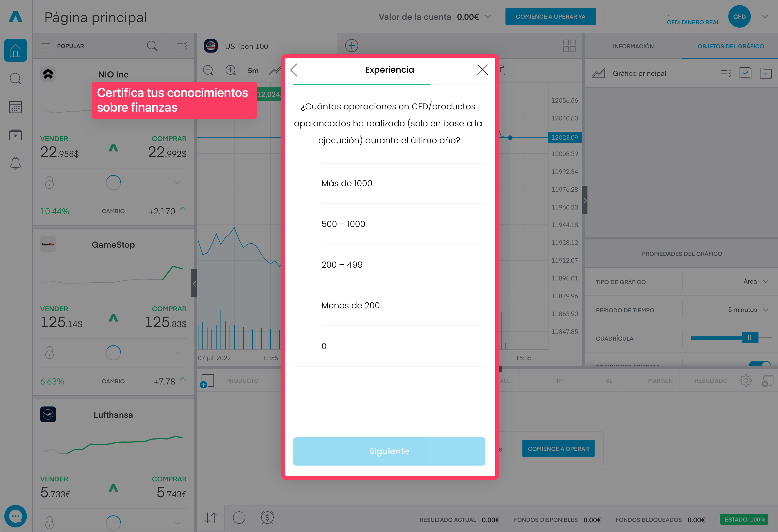Open the profile dropdown arrow next to CFD avatar
This screenshot has height=532, width=778.
[765, 16]
